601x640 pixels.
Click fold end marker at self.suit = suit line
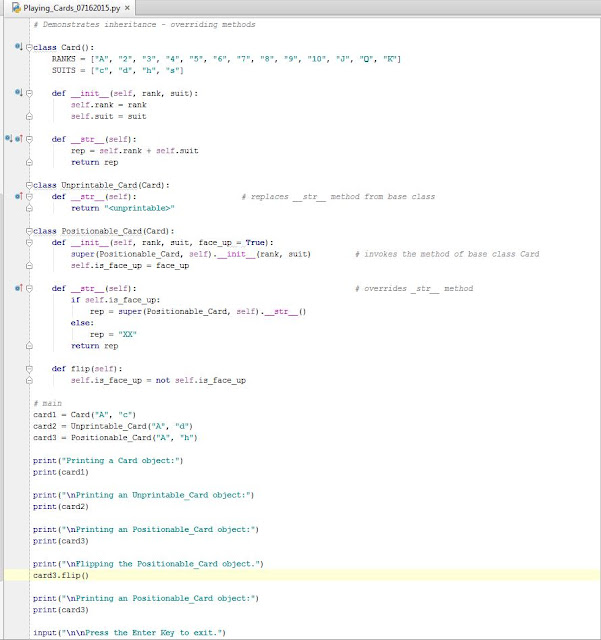coord(29,116)
